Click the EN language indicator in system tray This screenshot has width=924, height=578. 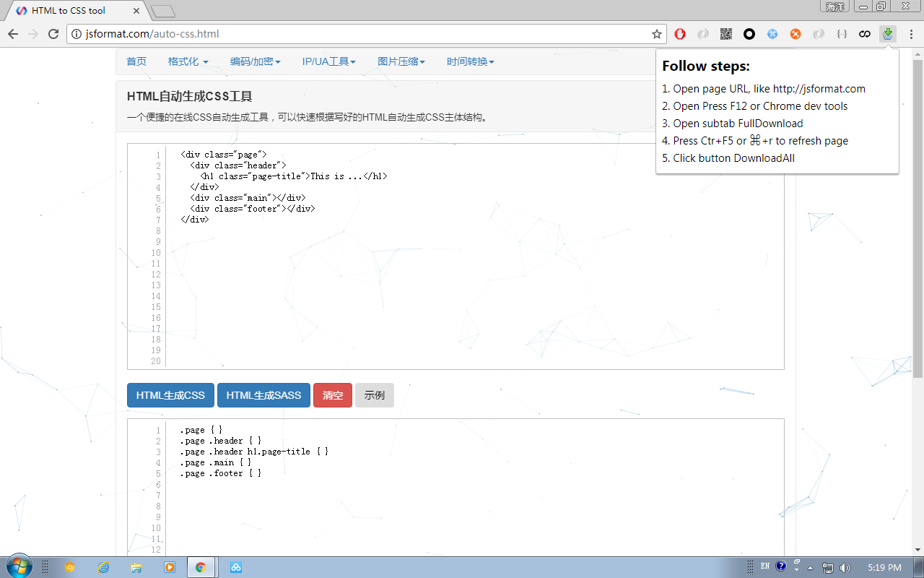(764, 566)
